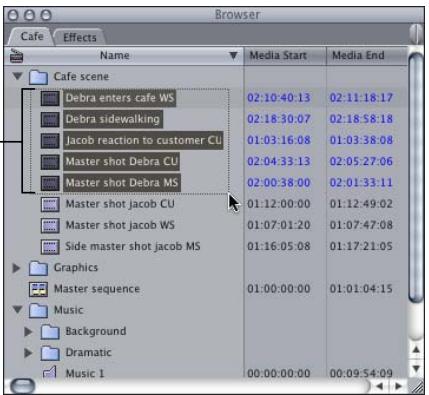Click the Dramatic bin name
Viewport: 429px width, 395px height.
pos(89,353)
